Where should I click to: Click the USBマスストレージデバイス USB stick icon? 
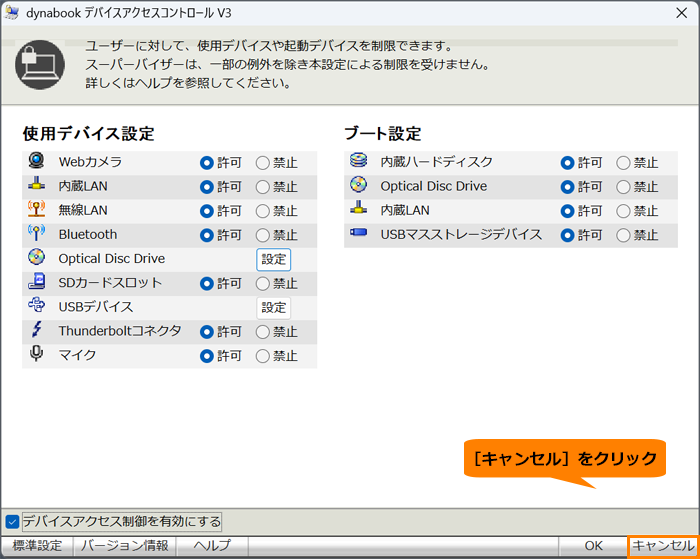(x=358, y=232)
